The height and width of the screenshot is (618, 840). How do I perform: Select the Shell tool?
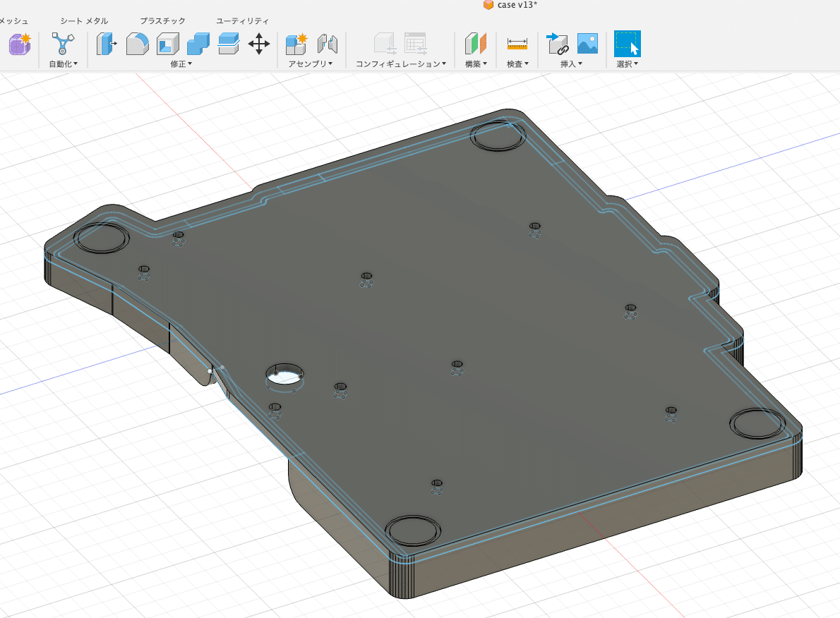(168, 44)
